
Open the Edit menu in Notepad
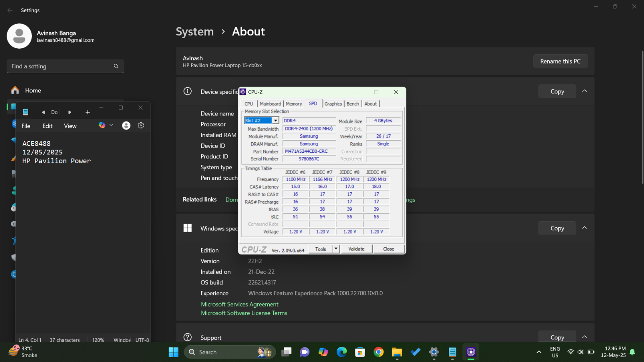click(47, 126)
